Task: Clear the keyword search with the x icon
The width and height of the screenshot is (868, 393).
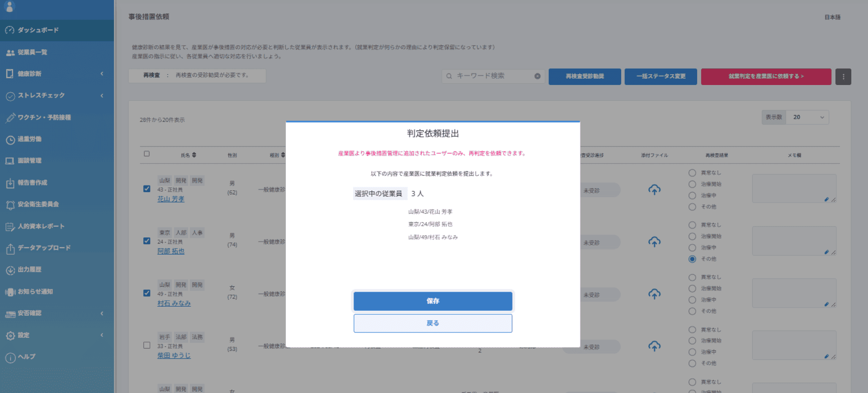Action: click(537, 76)
